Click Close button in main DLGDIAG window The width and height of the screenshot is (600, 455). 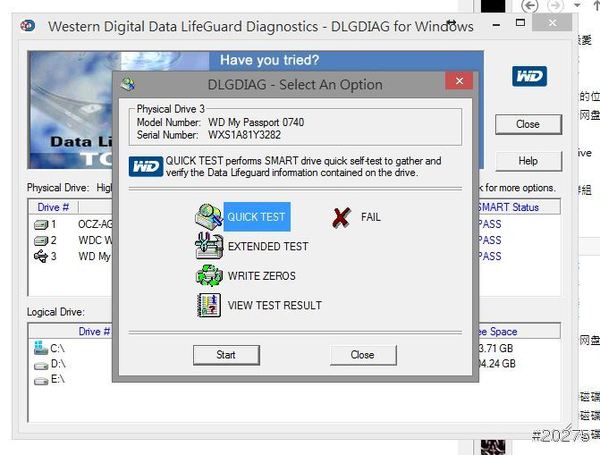pyautogui.click(x=528, y=124)
